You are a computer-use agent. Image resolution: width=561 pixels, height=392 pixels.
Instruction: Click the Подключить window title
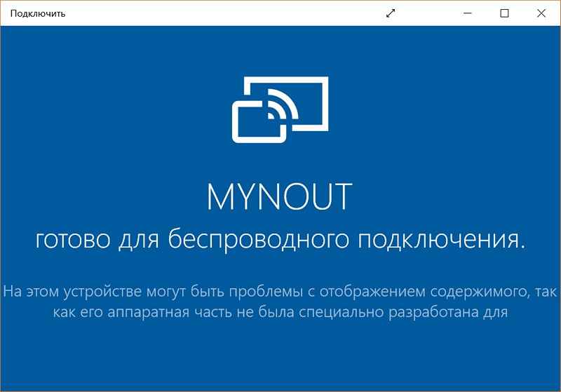pos(38,13)
